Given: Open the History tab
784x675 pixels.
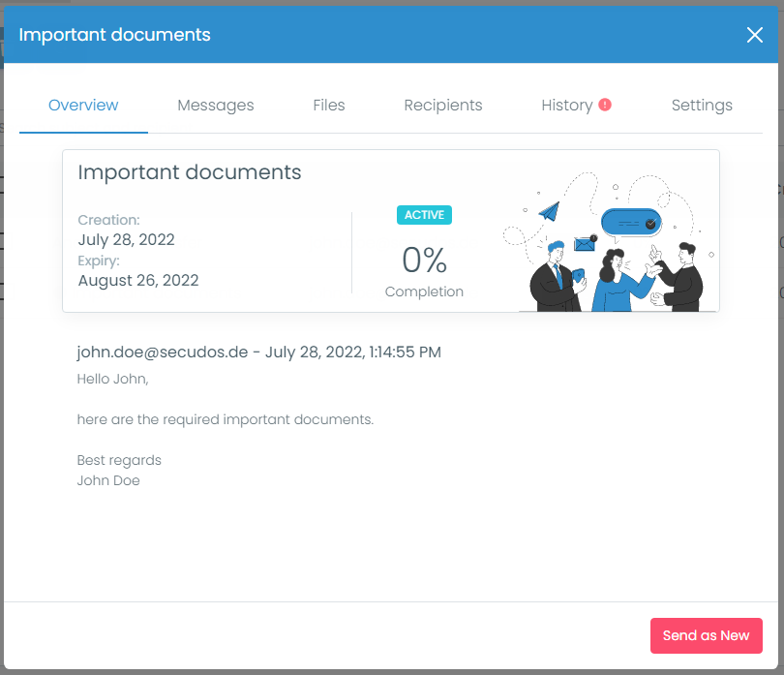Looking at the screenshot, I should (x=566, y=105).
